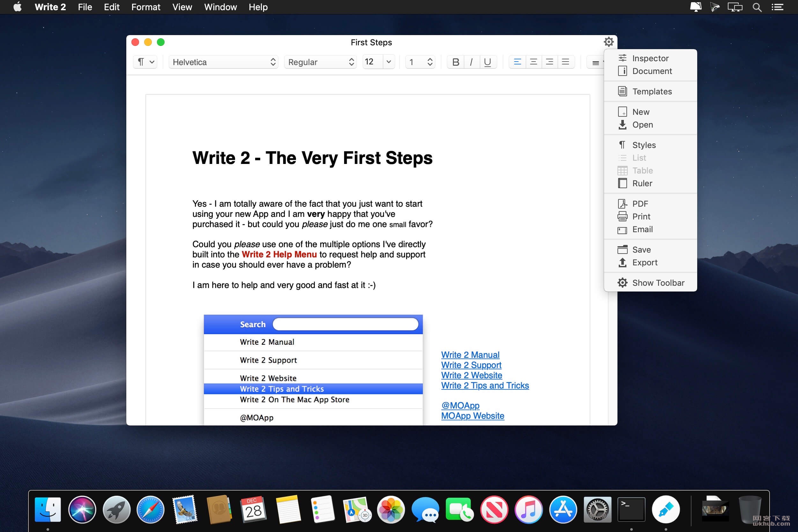Select Export in the popup menu
The height and width of the screenshot is (532, 798).
click(650, 262)
